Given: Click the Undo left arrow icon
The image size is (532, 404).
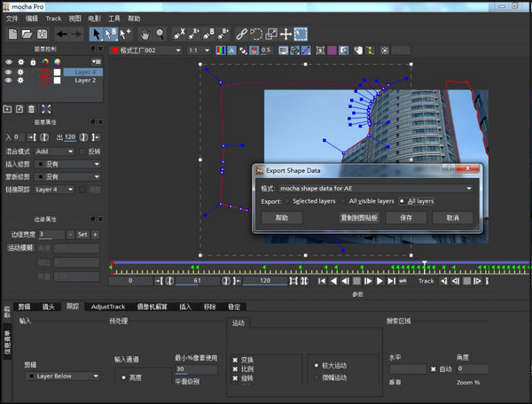Looking at the screenshot, I should (60, 34).
